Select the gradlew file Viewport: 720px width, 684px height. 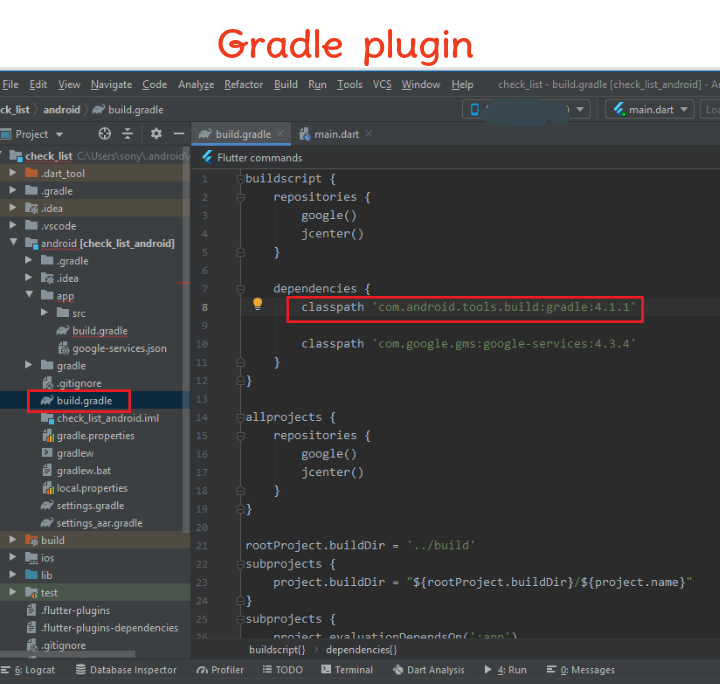(75, 453)
